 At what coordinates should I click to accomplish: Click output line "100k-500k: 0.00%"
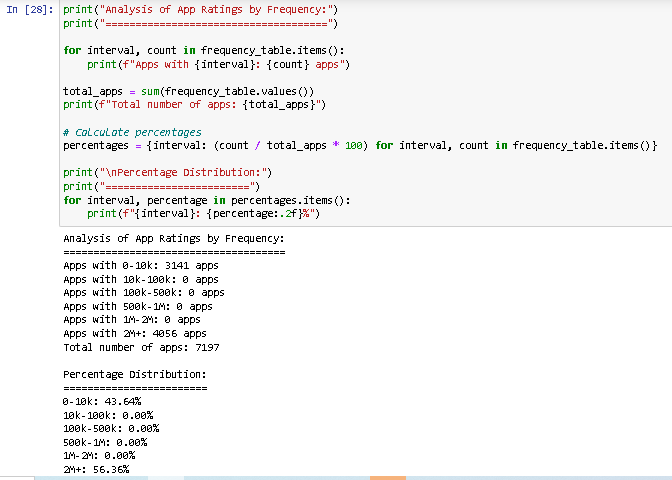pos(111,428)
